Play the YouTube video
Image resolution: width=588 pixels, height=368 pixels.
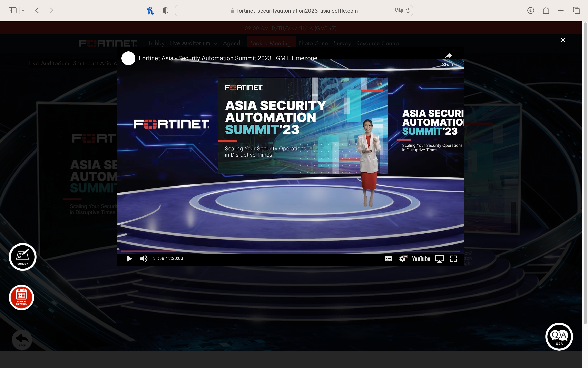pos(129,258)
